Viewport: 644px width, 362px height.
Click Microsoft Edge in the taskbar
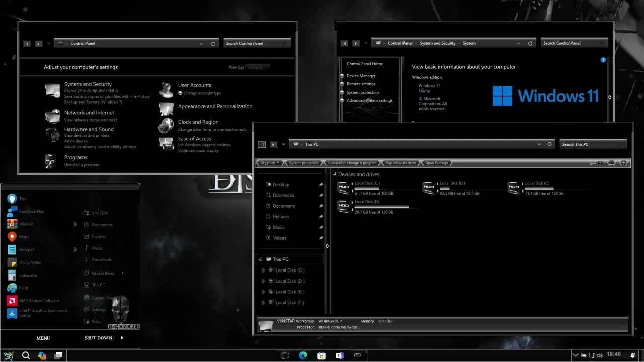pos(303,355)
